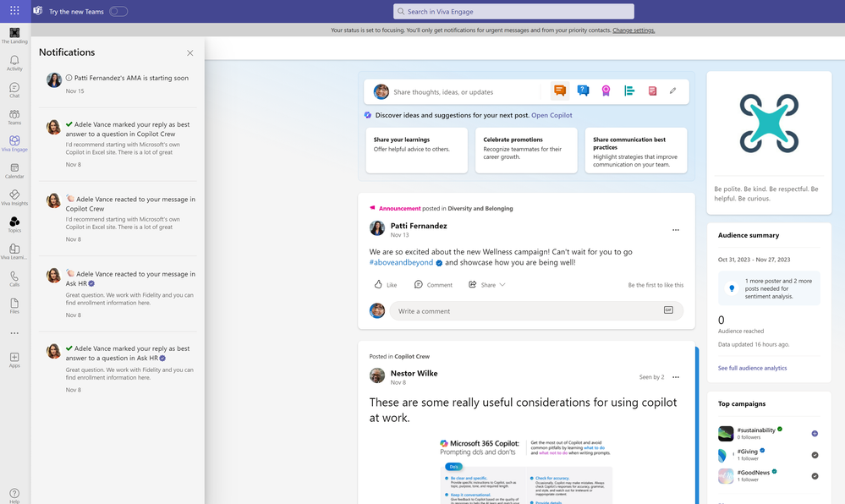Select the Praise post type icon
This screenshot has width=845, height=504.
click(606, 90)
